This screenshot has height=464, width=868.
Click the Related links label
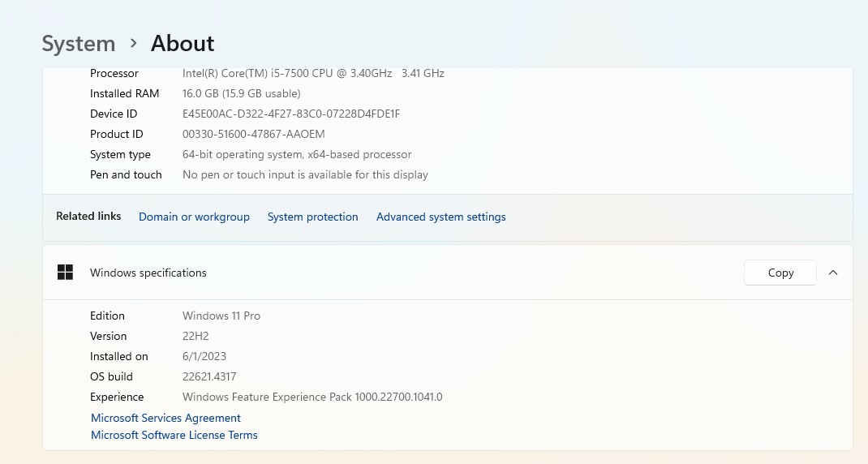[x=88, y=217]
